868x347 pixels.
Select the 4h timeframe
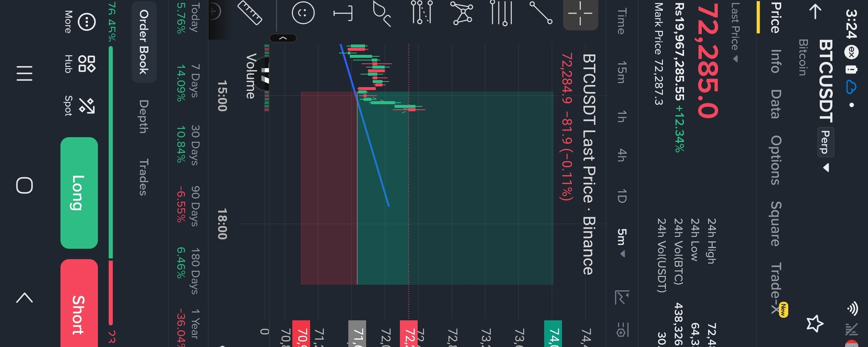tap(621, 155)
